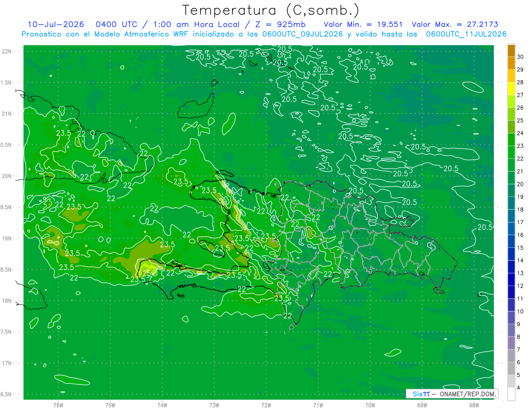Click colorbar scale value "11"
Screen dimensions: 532x411
coord(520,298)
